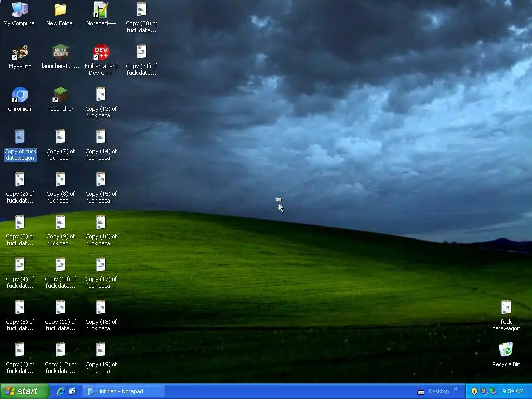Click the keyboard icon in the taskbar
532x399 pixels.
[x=421, y=392]
